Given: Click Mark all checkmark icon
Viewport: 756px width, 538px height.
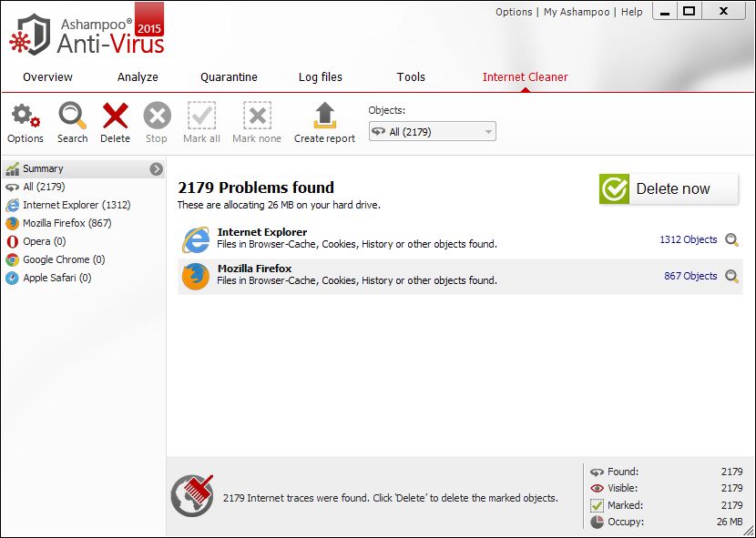Looking at the screenshot, I should coord(201,116).
